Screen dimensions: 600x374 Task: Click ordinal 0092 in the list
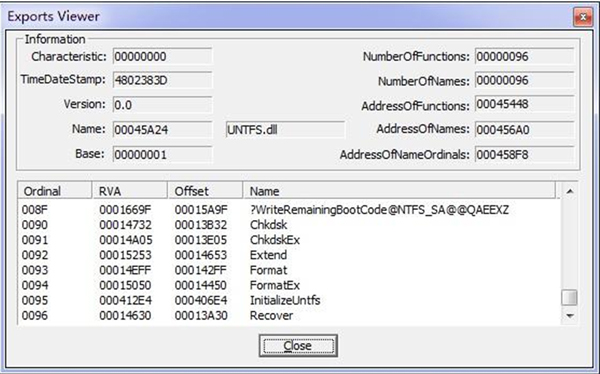(x=35, y=255)
